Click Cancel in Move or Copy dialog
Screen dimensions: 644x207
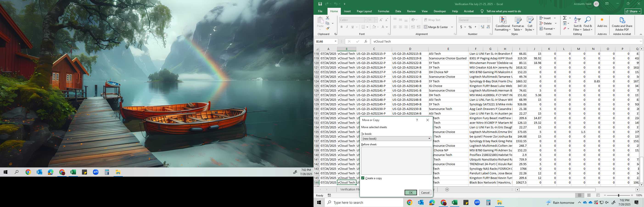coord(425,193)
